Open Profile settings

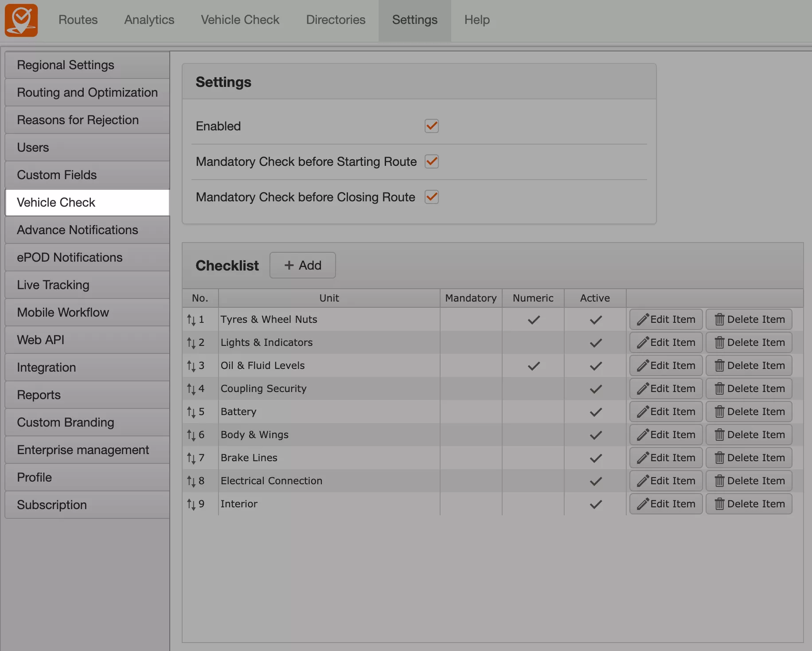[87, 478]
